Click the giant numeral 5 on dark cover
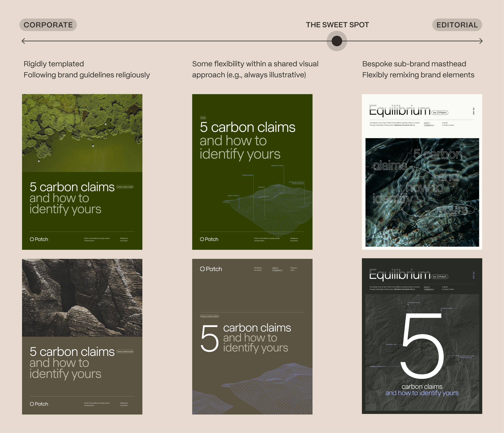 (x=422, y=346)
